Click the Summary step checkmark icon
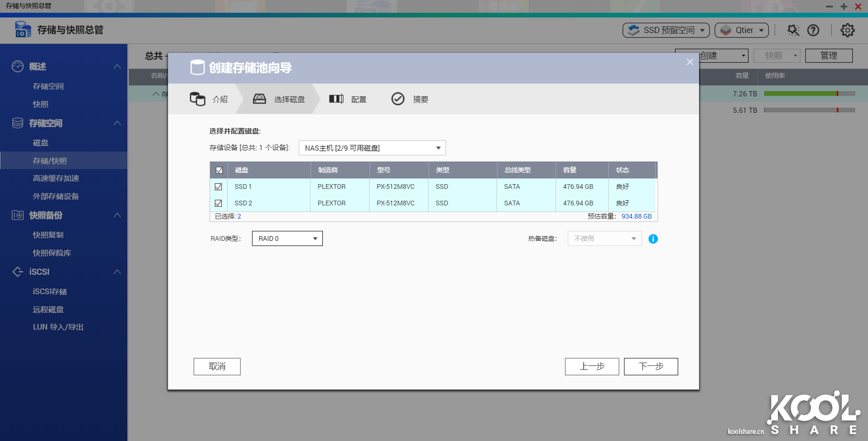The image size is (868, 441). click(398, 99)
